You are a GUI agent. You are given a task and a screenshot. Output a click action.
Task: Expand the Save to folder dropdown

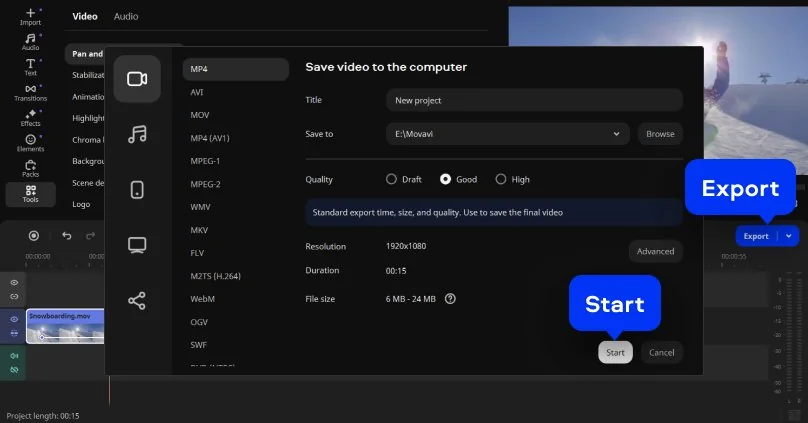[617, 133]
